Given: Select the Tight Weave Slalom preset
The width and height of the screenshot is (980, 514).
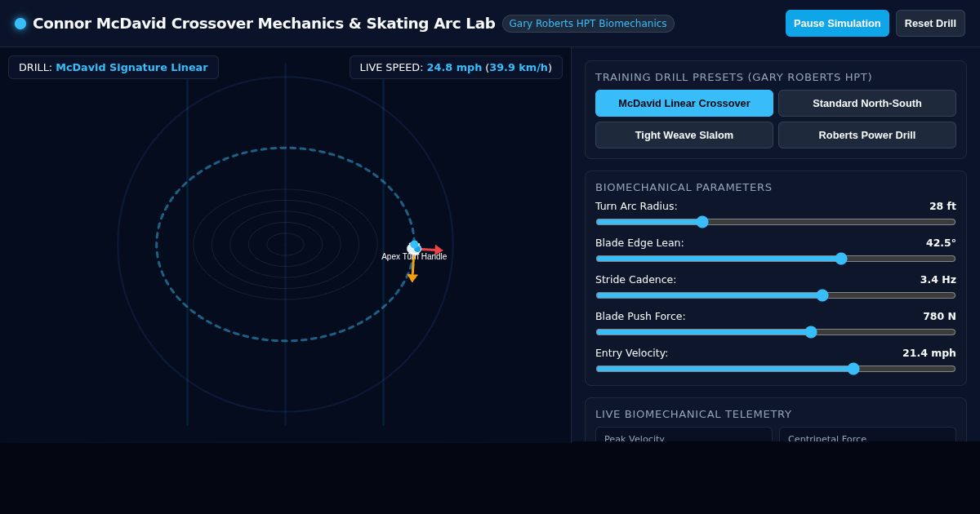Looking at the screenshot, I should coord(684,135).
